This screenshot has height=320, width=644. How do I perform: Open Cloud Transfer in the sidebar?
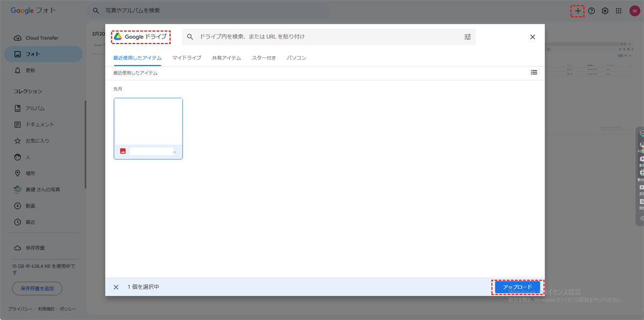43,38
